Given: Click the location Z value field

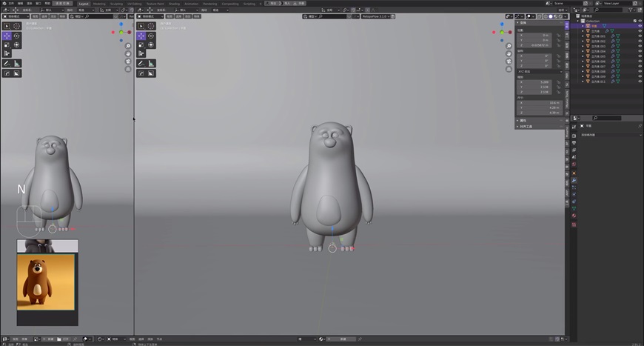Looking at the screenshot, I should pyautogui.click(x=534, y=45).
